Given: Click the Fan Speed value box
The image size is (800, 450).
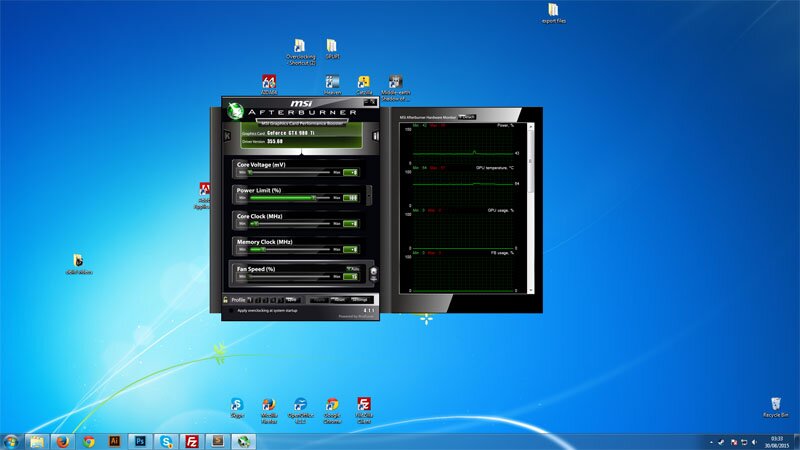Looking at the screenshot, I should tap(351, 277).
